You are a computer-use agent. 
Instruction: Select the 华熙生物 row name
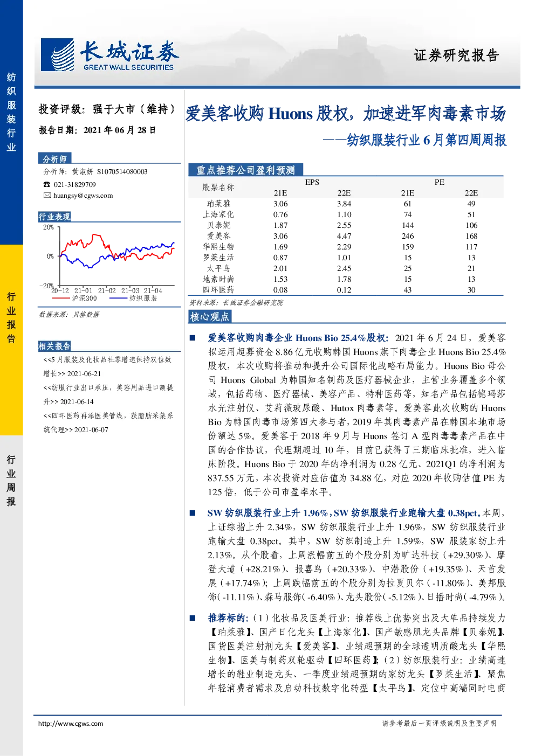point(218,247)
